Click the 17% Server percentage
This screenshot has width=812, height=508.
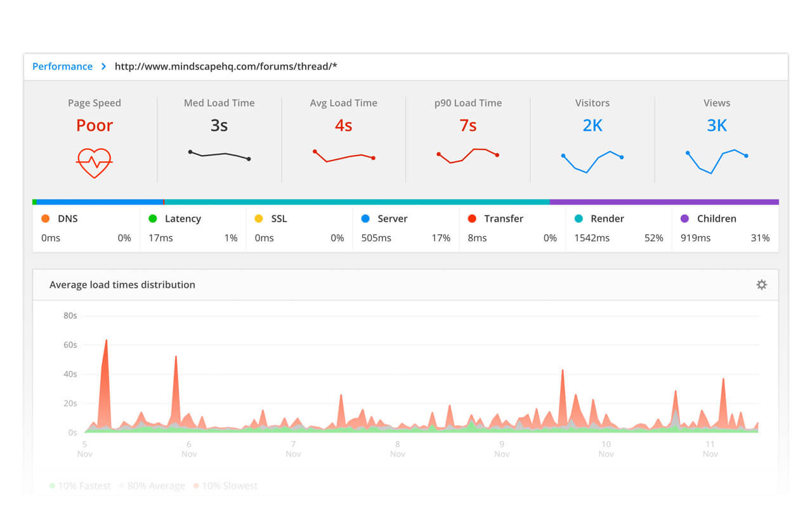(441, 238)
